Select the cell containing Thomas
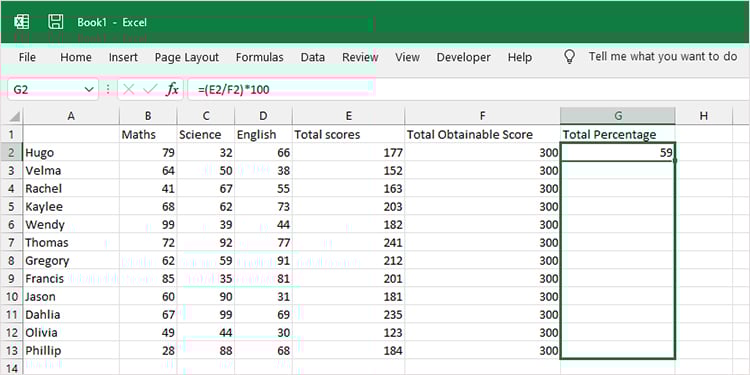Image resolution: width=750 pixels, height=375 pixels. pyautogui.click(x=71, y=243)
